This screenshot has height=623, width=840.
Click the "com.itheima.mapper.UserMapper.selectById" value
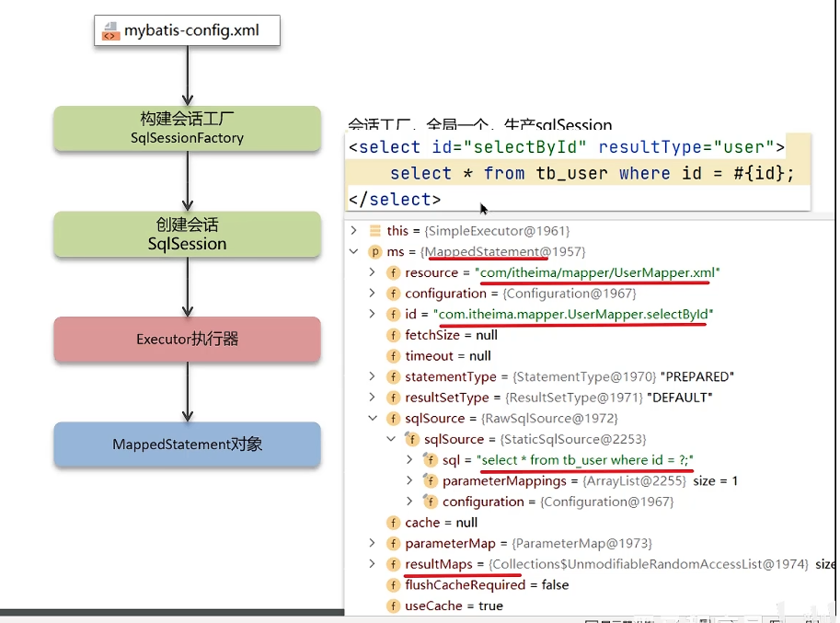(x=573, y=315)
